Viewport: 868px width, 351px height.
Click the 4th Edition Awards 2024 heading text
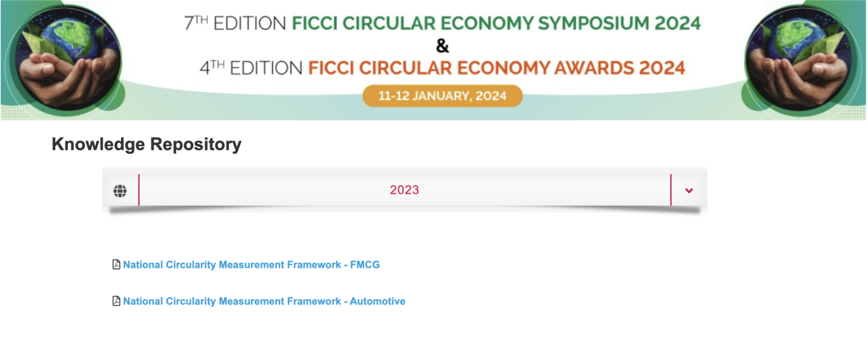point(442,67)
